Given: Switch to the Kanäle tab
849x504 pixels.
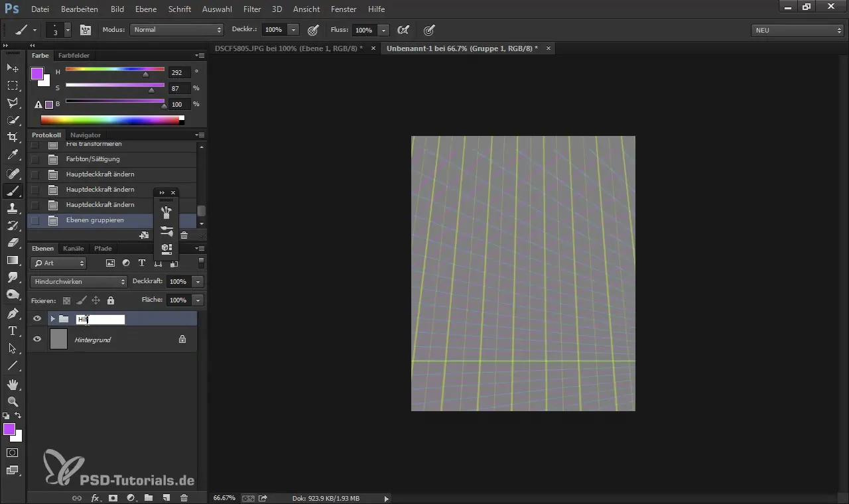Looking at the screenshot, I should [74, 249].
